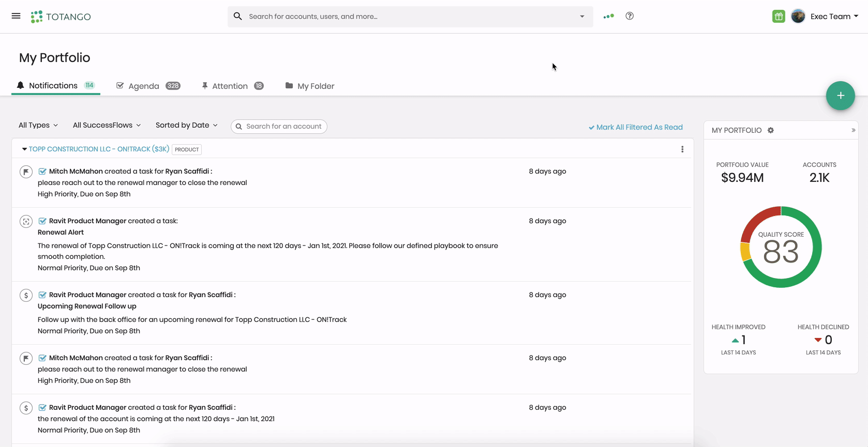Viewport: 868px width, 447px height.
Task: Open the All SuccessFlows filter dropdown
Action: click(x=107, y=125)
